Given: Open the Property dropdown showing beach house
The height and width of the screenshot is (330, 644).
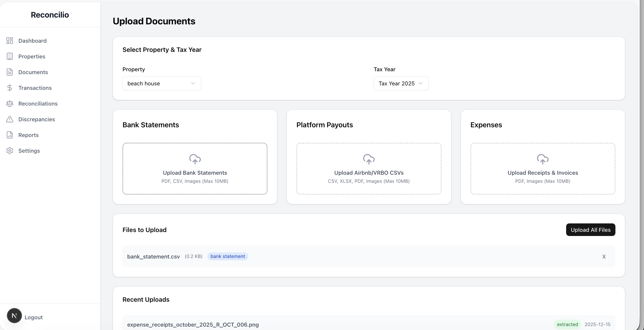Looking at the screenshot, I should [162, 83].
